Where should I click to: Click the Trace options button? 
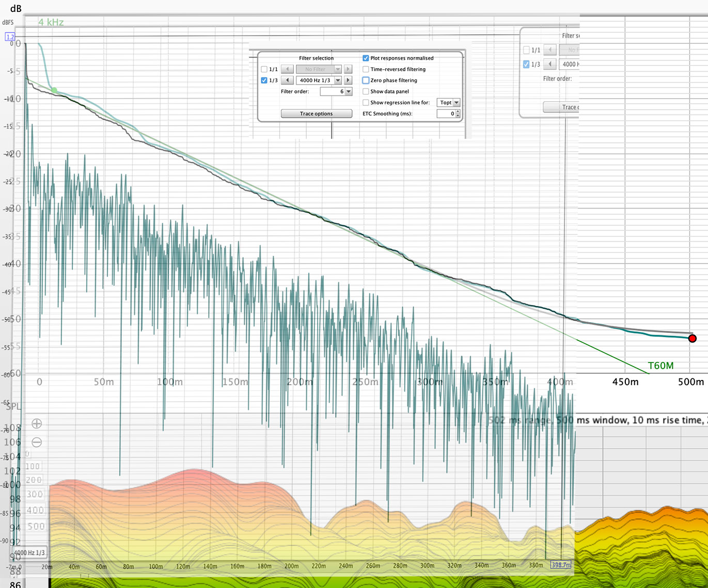[x=316, y=114]
